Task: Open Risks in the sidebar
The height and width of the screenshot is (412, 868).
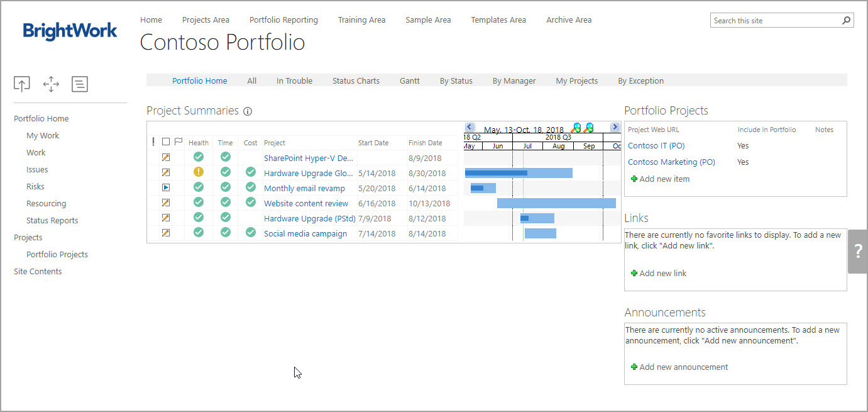Action: click(x=35, y=187)
